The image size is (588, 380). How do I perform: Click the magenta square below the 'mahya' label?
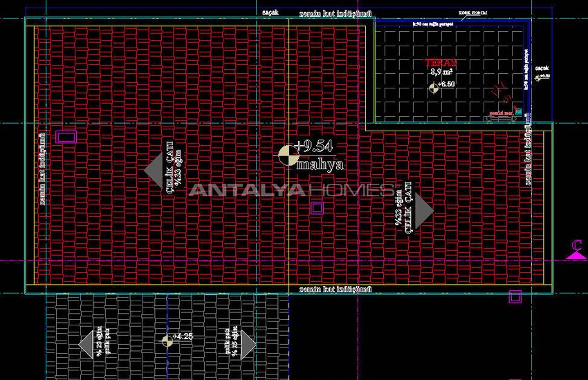tap(318, 208)
